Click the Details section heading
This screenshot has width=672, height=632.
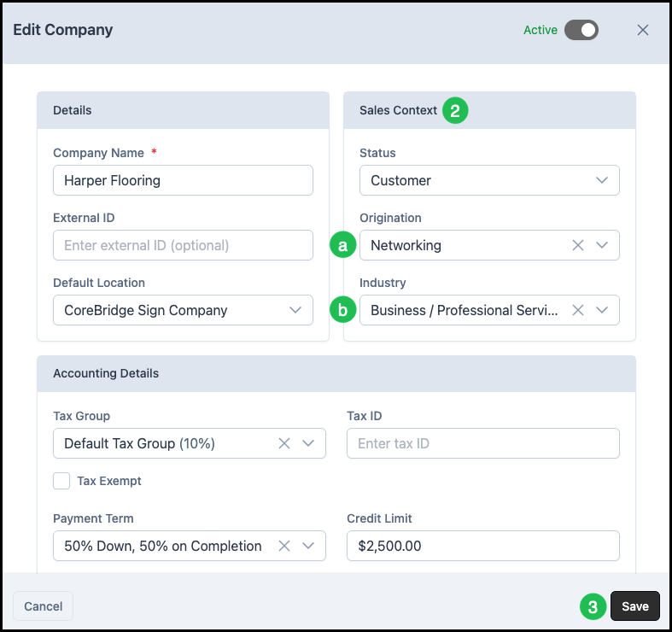72,110
